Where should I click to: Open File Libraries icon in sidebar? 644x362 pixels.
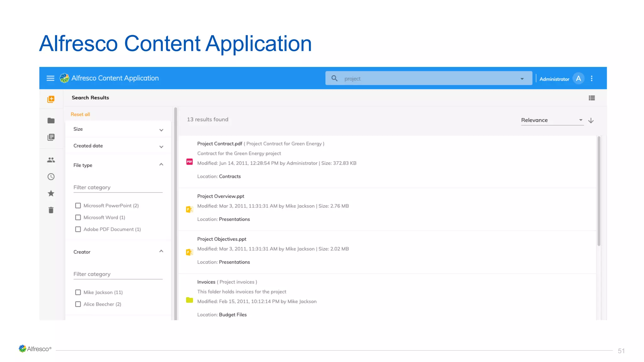[x=51, y=137]
